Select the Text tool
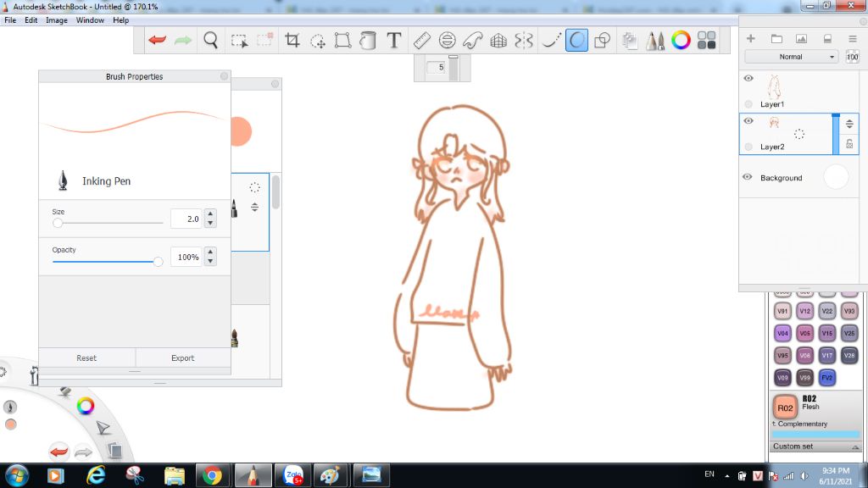Screen dimensions: 868x488 tap(393, 40)
